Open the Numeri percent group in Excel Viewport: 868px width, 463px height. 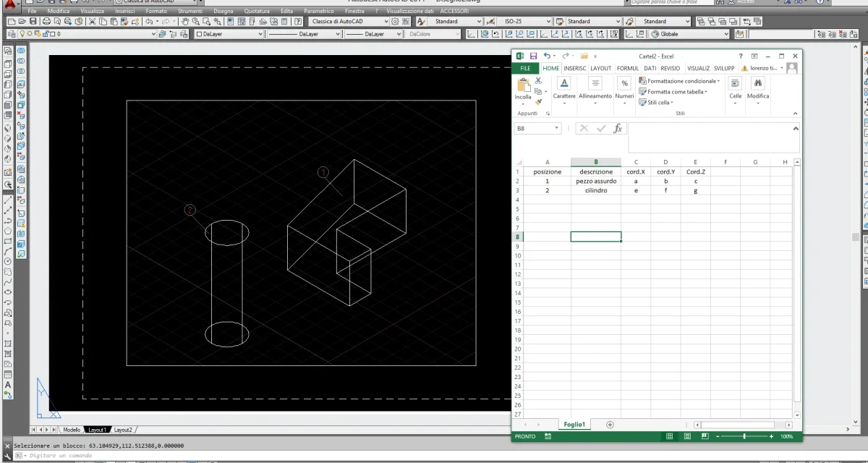[624, 90]
